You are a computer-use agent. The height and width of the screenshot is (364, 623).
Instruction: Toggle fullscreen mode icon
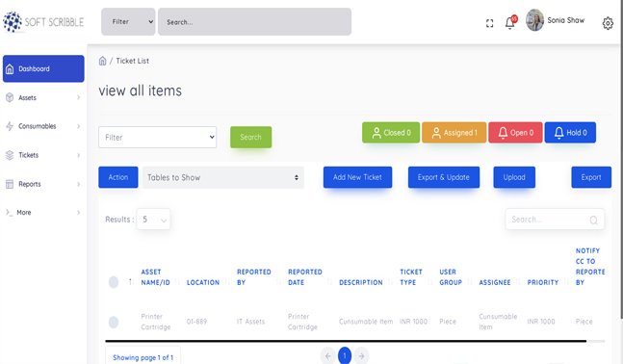pyautogui.click(x=489, y=23)
